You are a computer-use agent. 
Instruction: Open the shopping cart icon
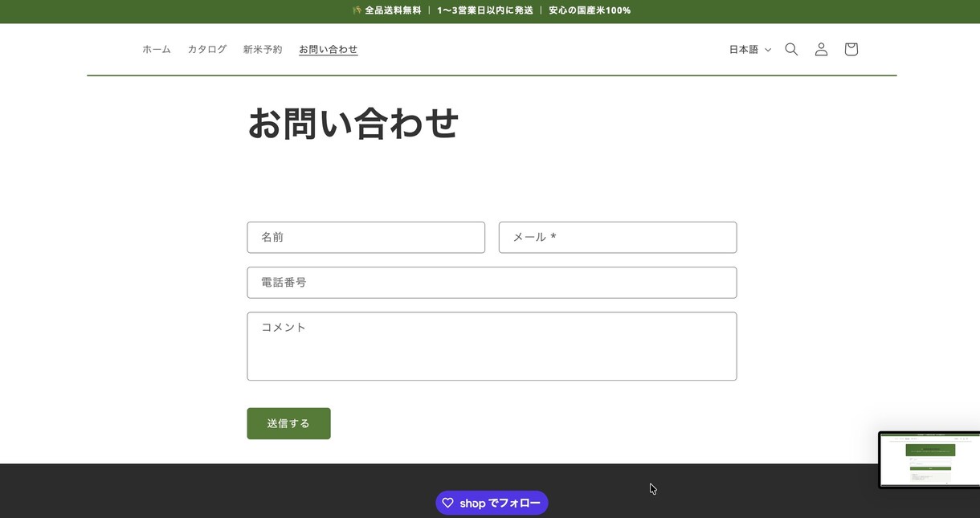tap(851, 49)
